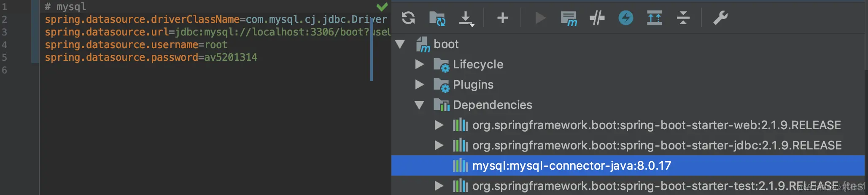Screen dimensions: 868x195
Task: Expand the Plugins node
Action: coord(419,84)
